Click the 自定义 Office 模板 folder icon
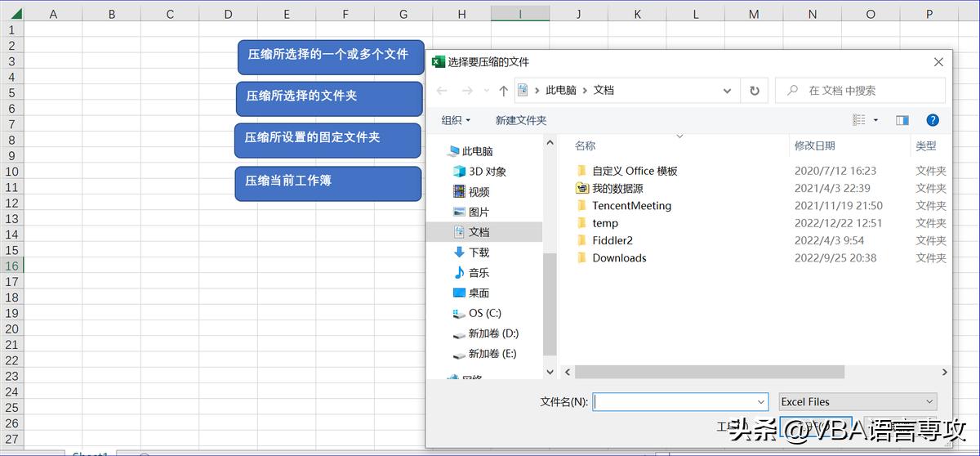The height and width of the screenshot is (456, 980). click(x=581, y=171)
